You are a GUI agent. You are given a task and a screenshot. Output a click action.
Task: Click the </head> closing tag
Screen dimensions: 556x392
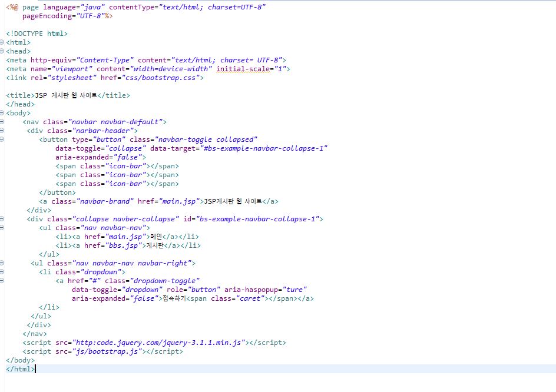(x=20, y=104)
